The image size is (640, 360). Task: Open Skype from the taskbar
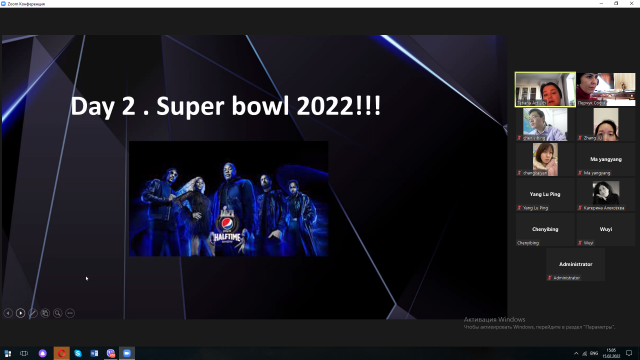click(78, 353)
